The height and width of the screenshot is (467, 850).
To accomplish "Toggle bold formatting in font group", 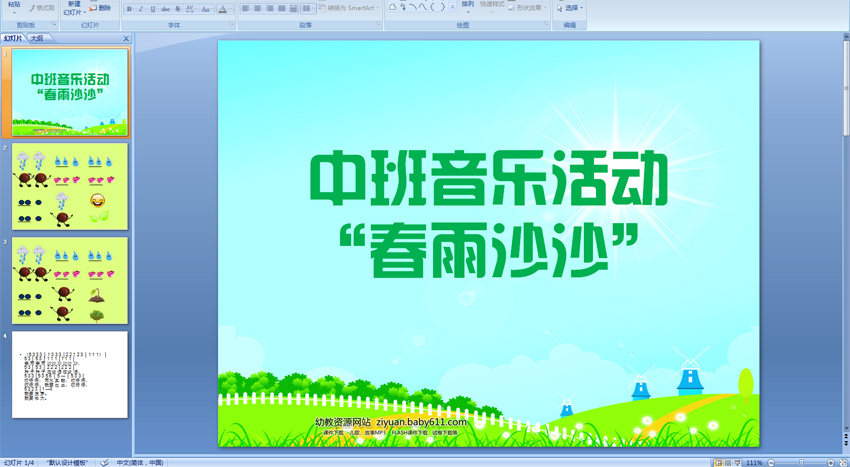I will (129, 9).
